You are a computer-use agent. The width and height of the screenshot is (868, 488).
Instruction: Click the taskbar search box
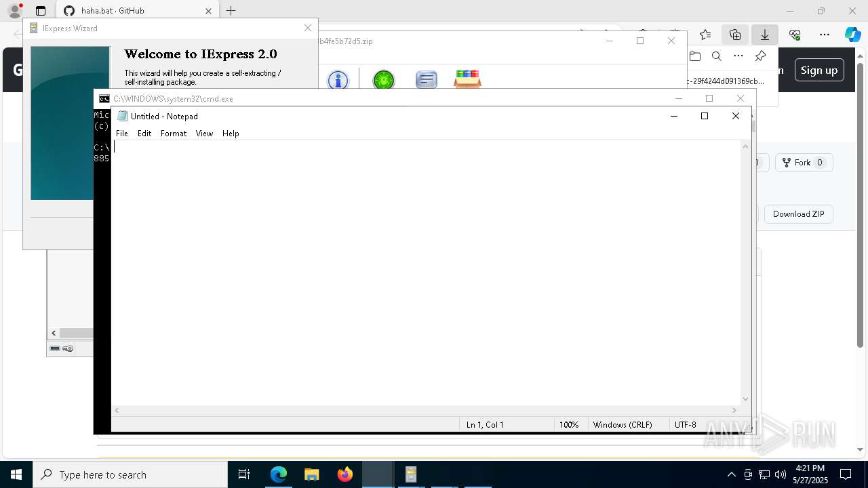[130, 474]
